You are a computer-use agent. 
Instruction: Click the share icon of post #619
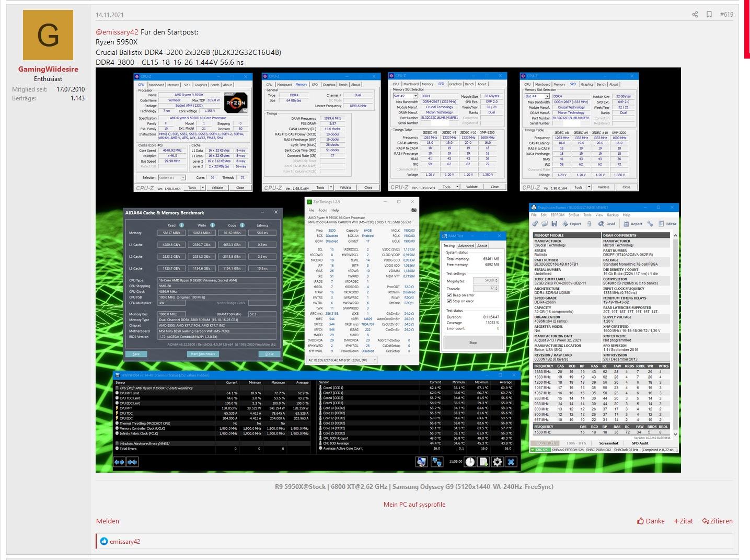coord(695,15)
